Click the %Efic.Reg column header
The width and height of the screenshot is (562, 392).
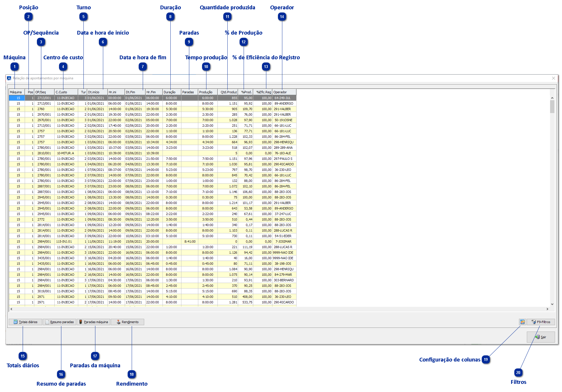point(263,92)
